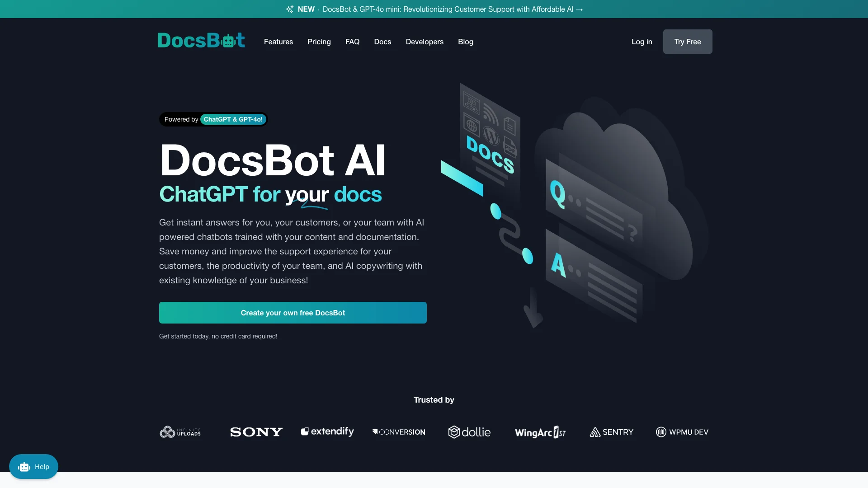Click the ChatGPT & GPT-4o! badge toggle
This screenshot has height=488, width=868.
(233, 119)
